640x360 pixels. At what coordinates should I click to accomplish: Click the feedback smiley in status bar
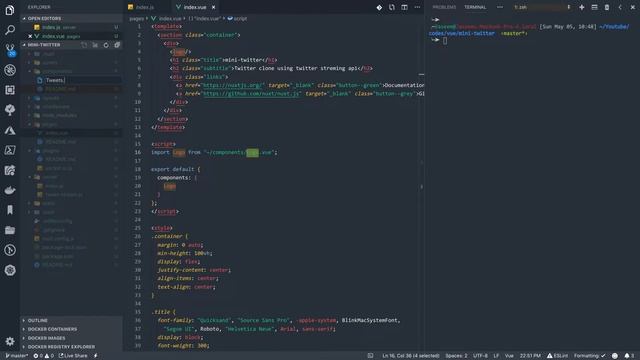pyautogui.click(x=615, y=356)
